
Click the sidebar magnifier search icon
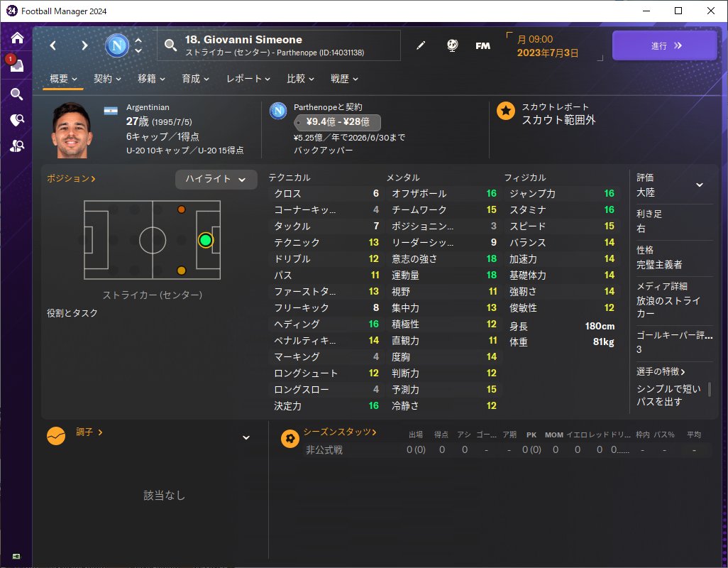pos(17,94)
